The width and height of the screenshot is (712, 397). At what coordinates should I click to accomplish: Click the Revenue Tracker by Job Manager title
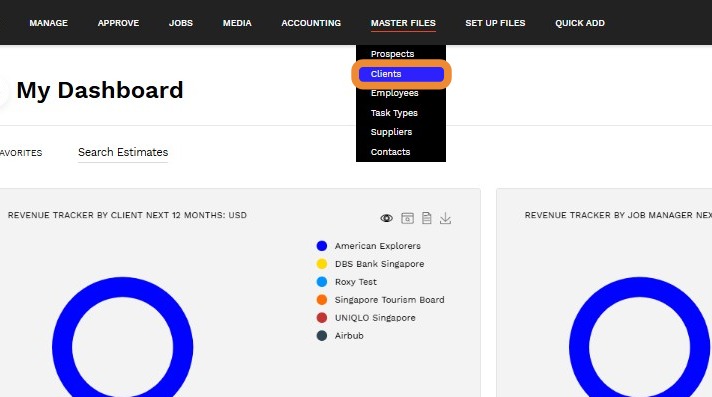(x=618, y=215)
